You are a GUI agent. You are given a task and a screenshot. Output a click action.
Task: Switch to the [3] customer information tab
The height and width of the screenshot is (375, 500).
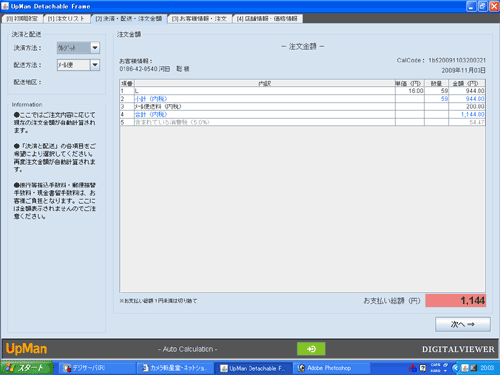click(x=199, y=19)
